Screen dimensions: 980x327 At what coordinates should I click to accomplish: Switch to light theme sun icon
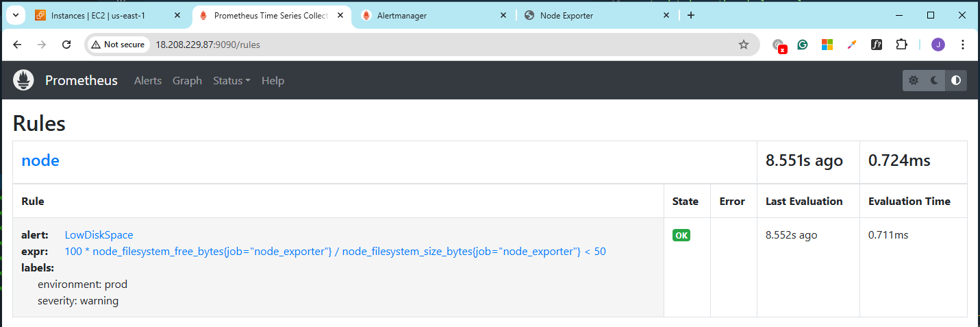coord(914,80)
